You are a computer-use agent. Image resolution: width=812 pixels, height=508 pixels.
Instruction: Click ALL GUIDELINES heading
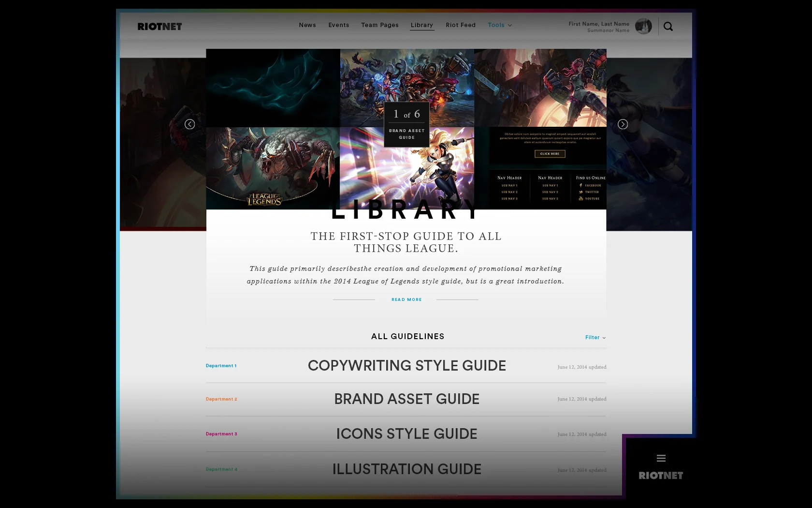[407, 337]
